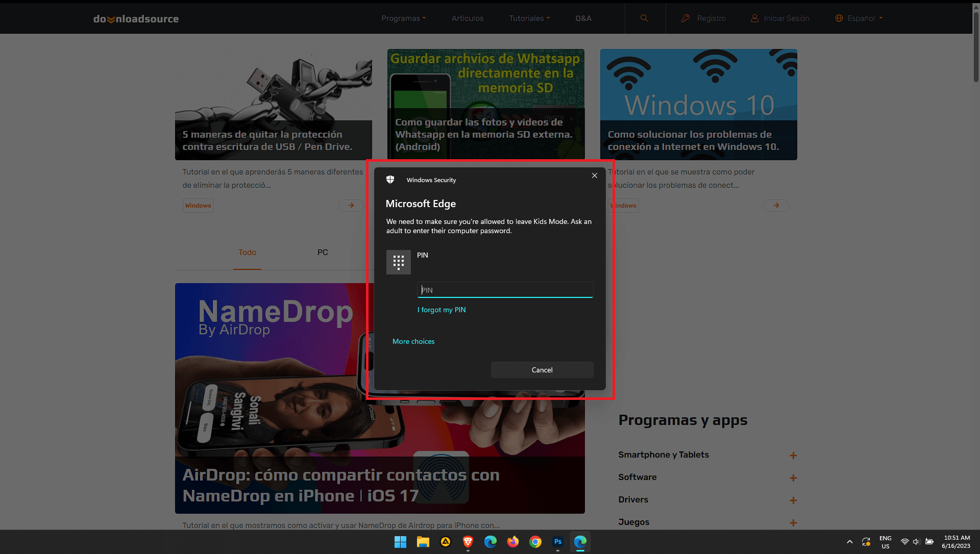This screenshot has height=554, width=980.
Task: Open the Q&A section
Action: coord(583,18)
